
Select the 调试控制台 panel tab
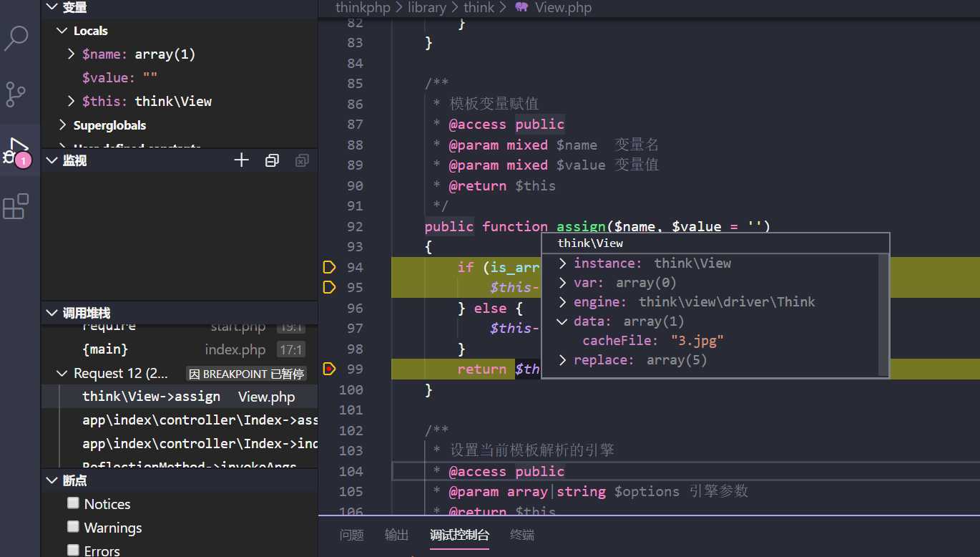(x=459, y=535)
